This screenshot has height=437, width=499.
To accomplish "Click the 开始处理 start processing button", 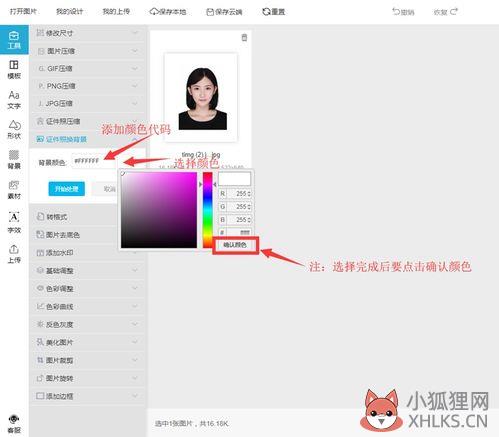I will pyautogui.click(x=66, y=189).
